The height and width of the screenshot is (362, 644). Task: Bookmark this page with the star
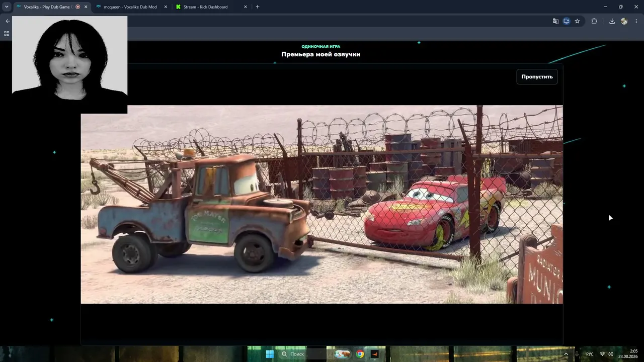[x=577, y=21]
